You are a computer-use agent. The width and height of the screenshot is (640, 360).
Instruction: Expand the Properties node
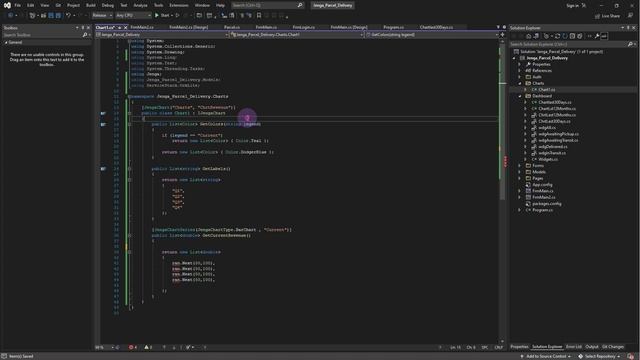(520, 64)
